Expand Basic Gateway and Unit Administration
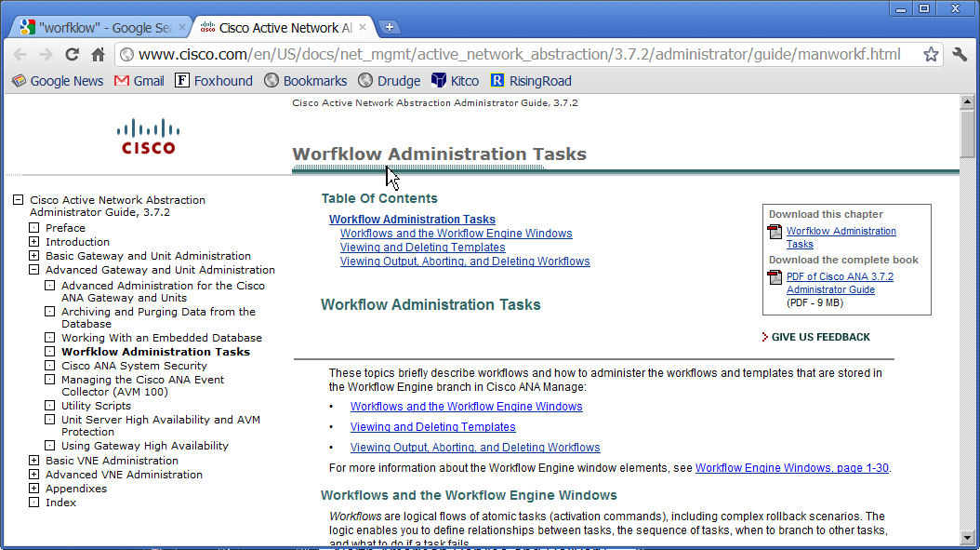Viewport: 980px width, 550px height. coord(33,255)
